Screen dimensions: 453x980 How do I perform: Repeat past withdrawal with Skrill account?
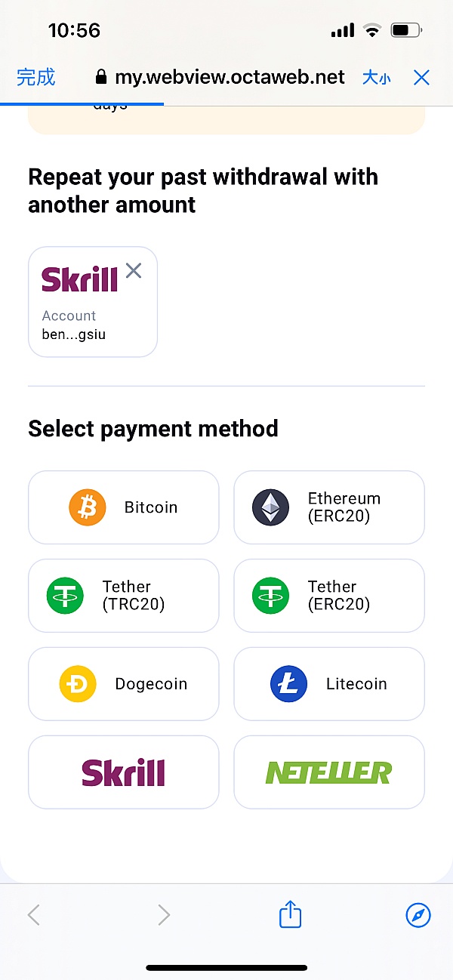85,310
